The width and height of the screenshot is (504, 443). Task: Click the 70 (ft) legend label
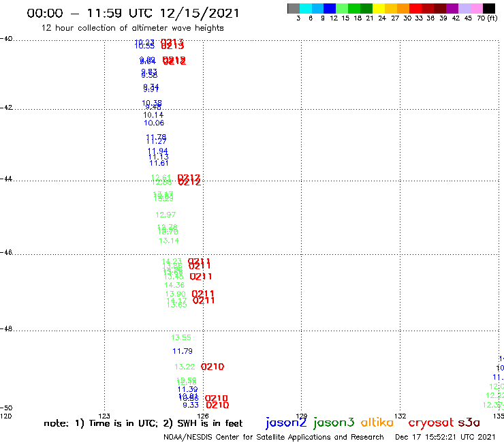[487, 18]
